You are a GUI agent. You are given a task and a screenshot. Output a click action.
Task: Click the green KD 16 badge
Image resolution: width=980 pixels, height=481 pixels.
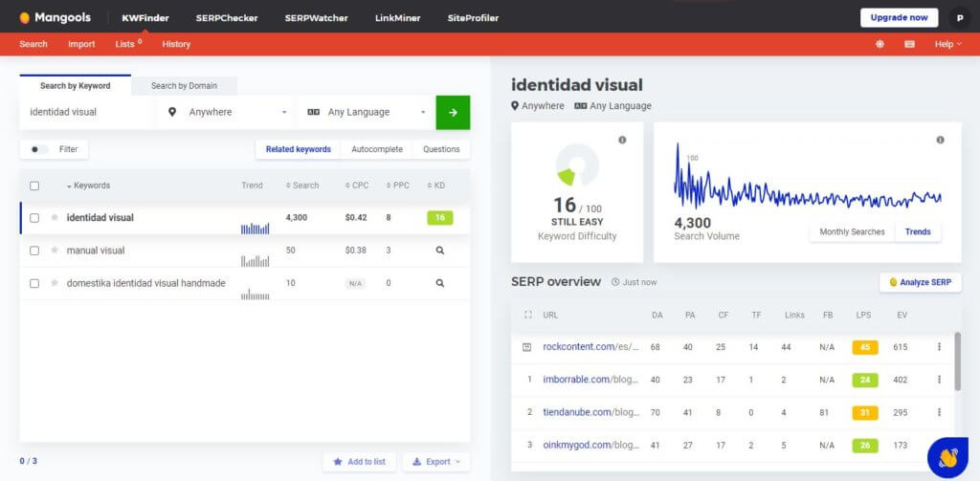tap(440, 217)
